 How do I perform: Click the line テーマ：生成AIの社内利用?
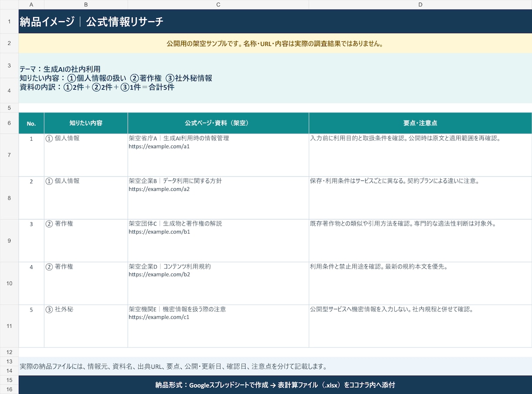point(60,69)
